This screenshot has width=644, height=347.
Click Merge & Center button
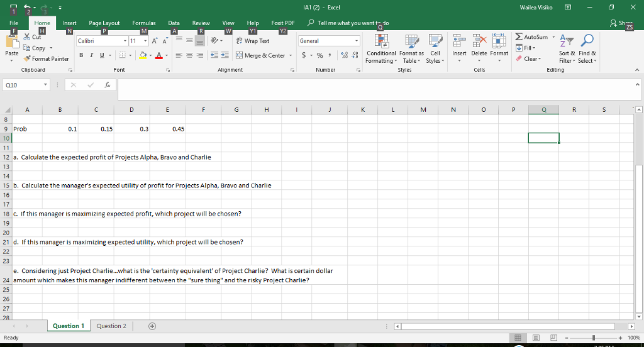pos(260,55)
